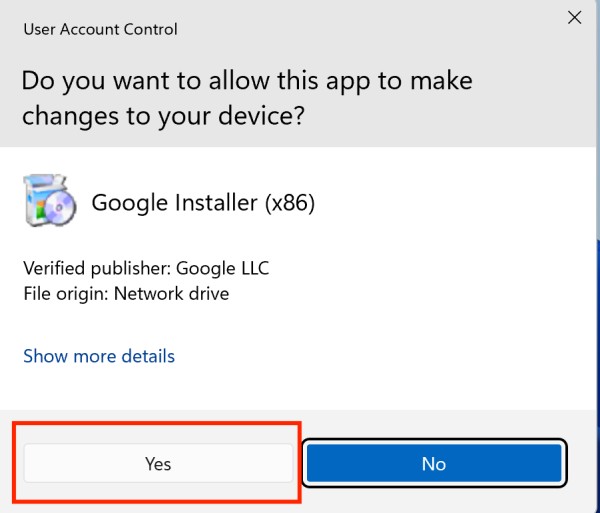The image size is (600, 513).
Task: Open Show more details link
Action: (x=99, y=356)
